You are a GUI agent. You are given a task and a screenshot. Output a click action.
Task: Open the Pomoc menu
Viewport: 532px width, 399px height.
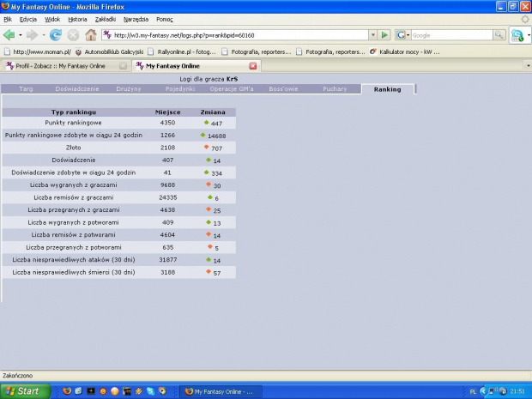pos(165,20)
